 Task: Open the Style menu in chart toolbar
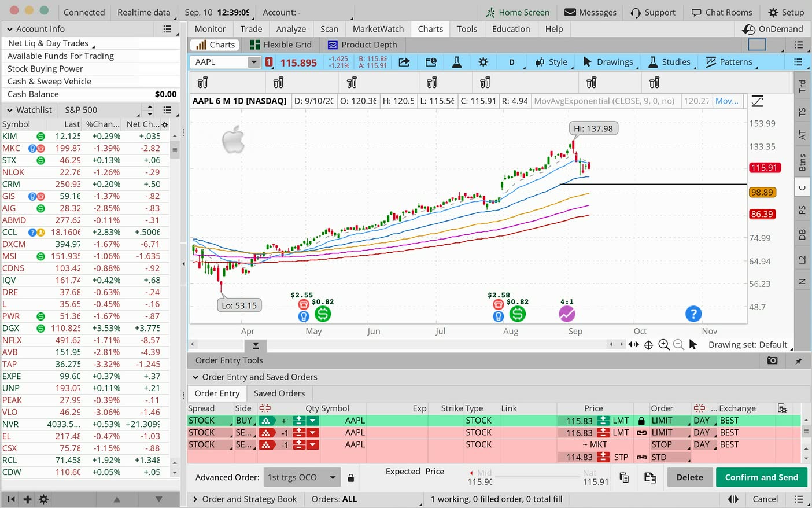click(x=552, y=62)
